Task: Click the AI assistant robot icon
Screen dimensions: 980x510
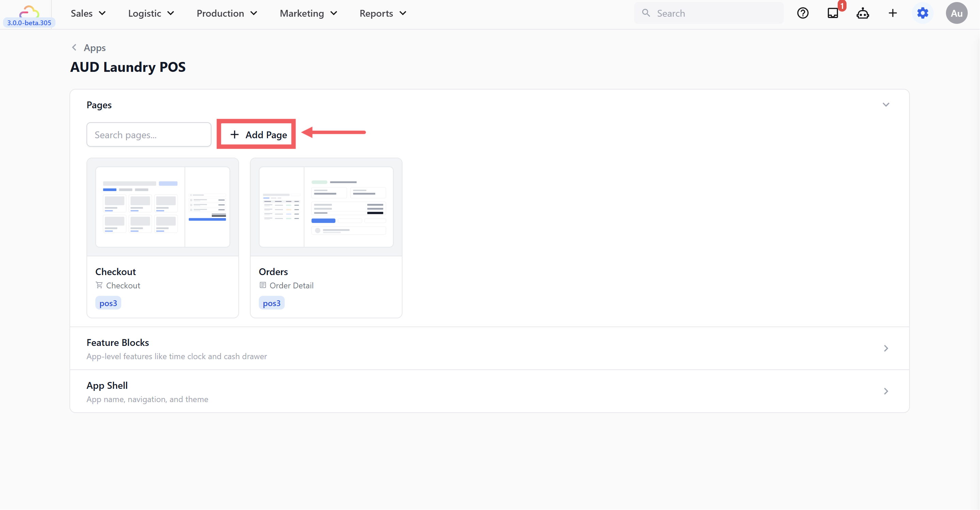Action: 863,13
